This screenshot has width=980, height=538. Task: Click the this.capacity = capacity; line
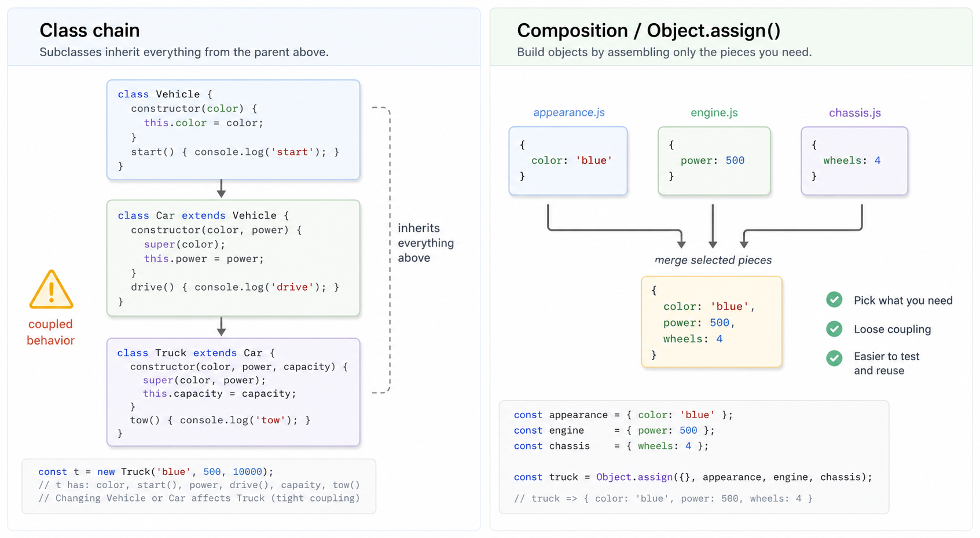click(x=219, y=393)
